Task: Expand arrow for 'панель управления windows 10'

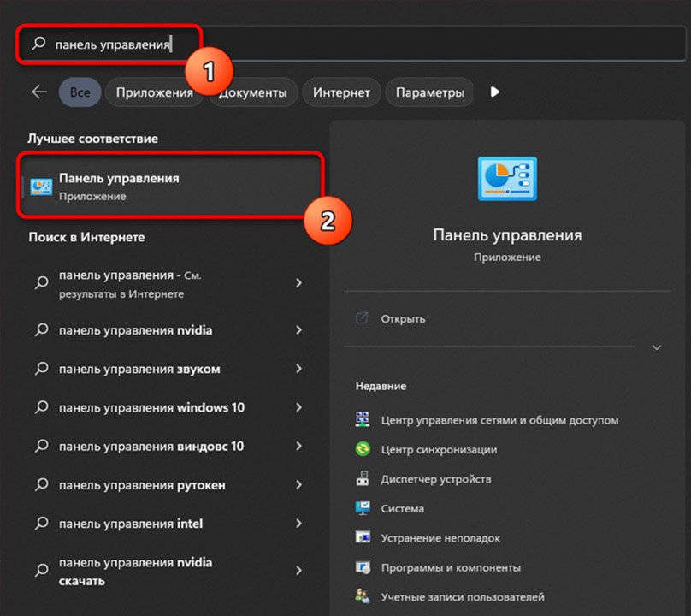Action: point(298,407)
